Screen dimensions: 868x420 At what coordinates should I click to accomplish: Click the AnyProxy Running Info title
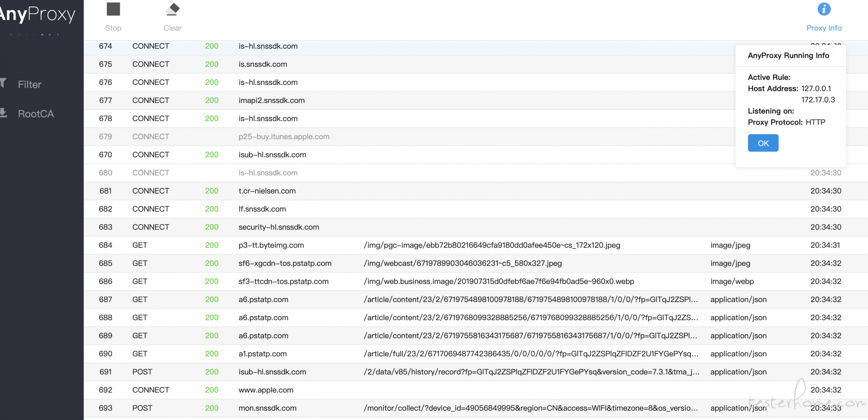788,56
